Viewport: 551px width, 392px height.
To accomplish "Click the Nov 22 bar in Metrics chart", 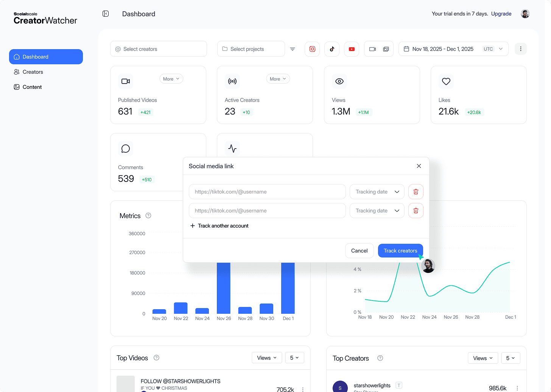I will 181,308.
